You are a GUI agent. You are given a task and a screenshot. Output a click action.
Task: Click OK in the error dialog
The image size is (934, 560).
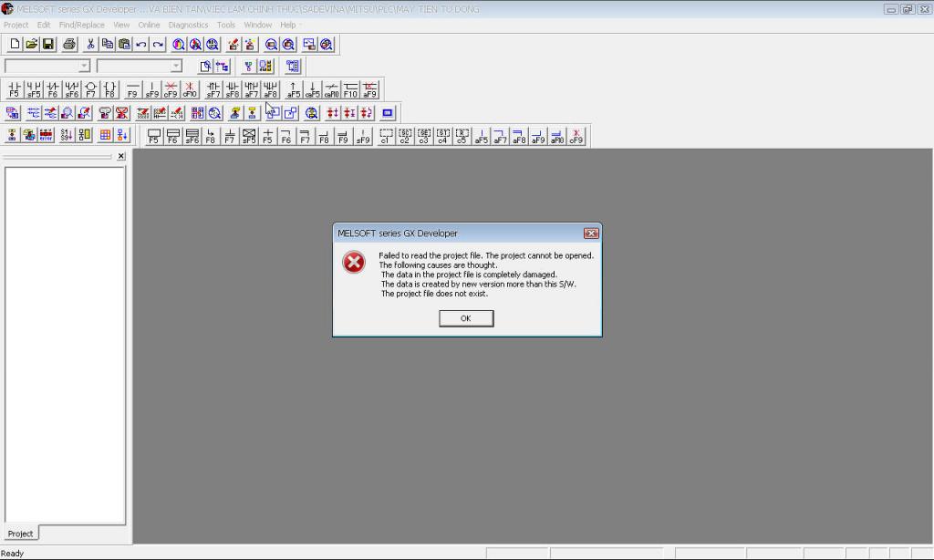tap(466, 318)
